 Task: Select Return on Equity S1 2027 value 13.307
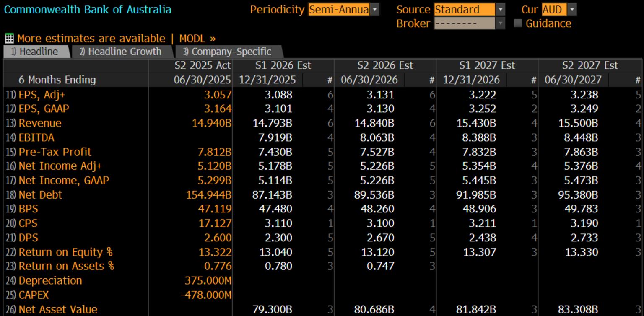(480, 252)
